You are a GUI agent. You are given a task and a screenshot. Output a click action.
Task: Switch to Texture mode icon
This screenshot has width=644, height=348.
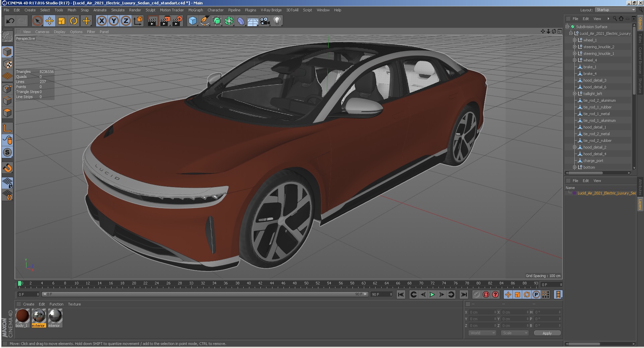point(7,64)
